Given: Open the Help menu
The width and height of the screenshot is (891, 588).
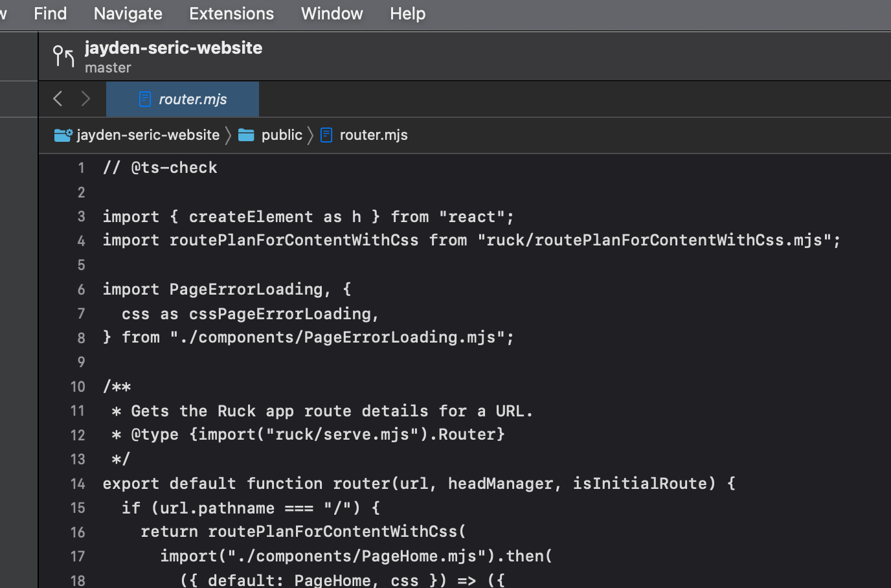Looking at the screenshot, I should (407, 13).
